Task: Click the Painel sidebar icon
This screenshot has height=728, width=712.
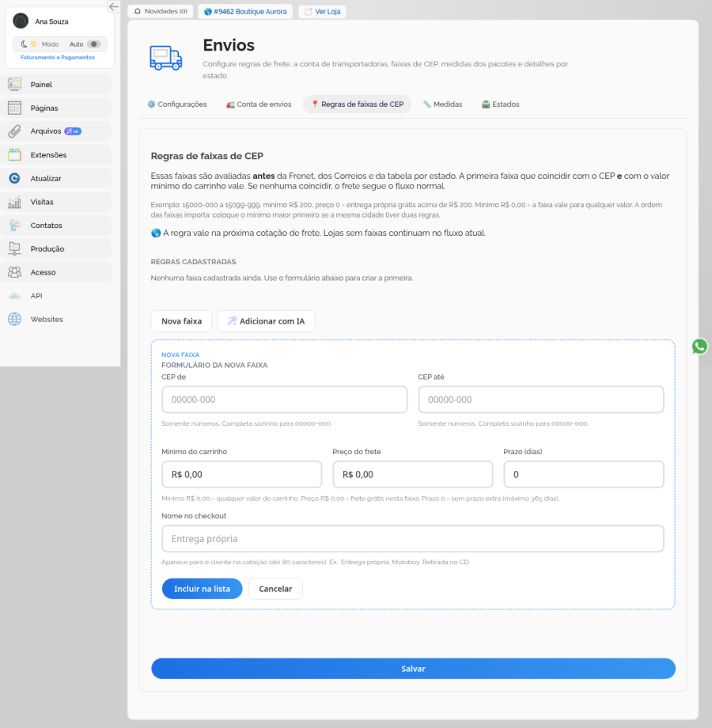Action: (14, 84)
